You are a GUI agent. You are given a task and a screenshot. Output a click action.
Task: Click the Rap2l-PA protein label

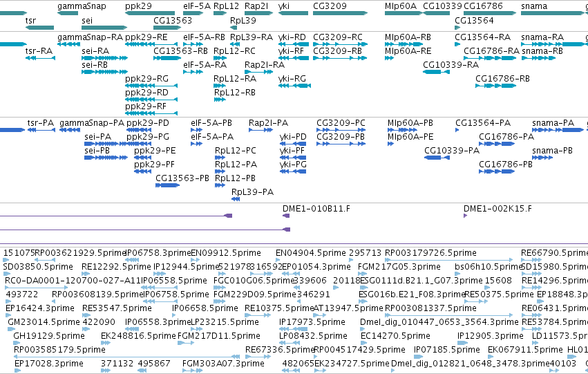(x=268, y=123)
